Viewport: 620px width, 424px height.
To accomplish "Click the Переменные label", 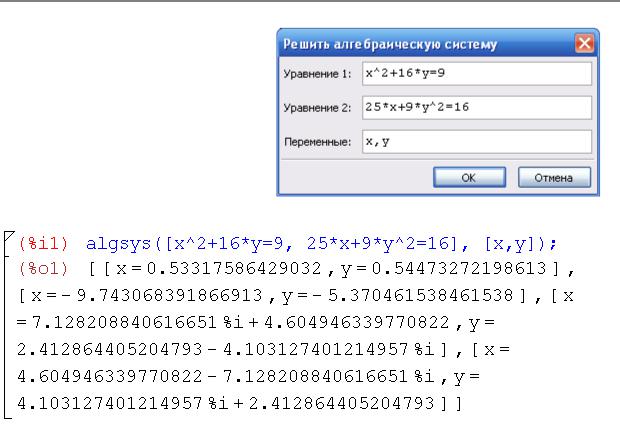I will [x=318, y=142].
